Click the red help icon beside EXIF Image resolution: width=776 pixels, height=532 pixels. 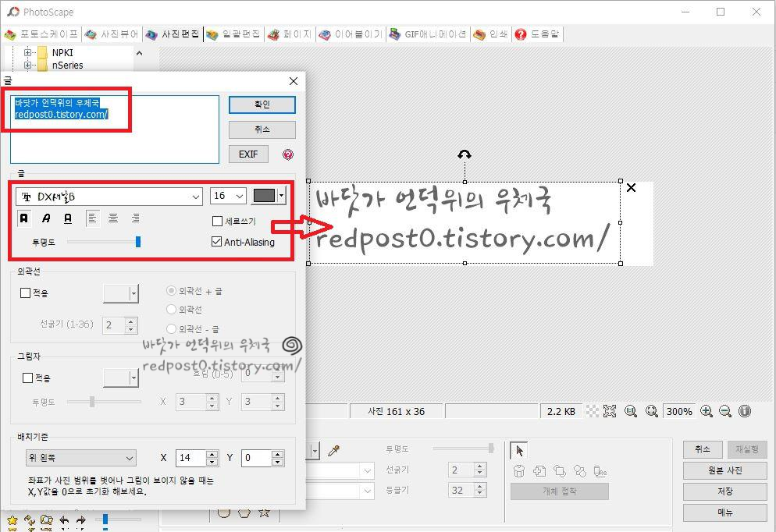click(287, 154)
